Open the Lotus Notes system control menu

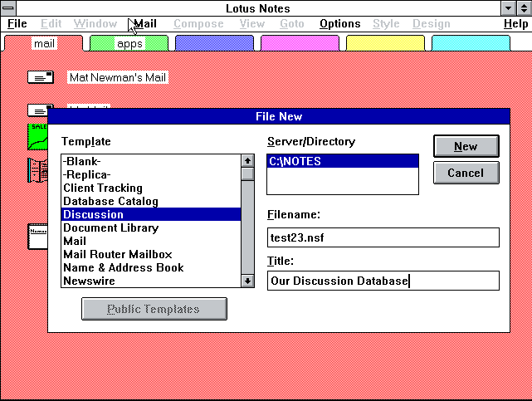coord(8,8)
